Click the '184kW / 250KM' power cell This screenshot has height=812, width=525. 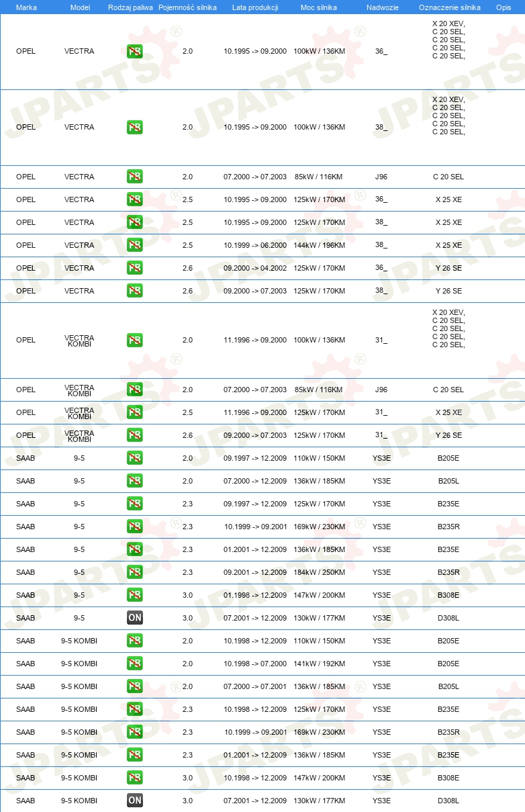click(x=319, y=572)
